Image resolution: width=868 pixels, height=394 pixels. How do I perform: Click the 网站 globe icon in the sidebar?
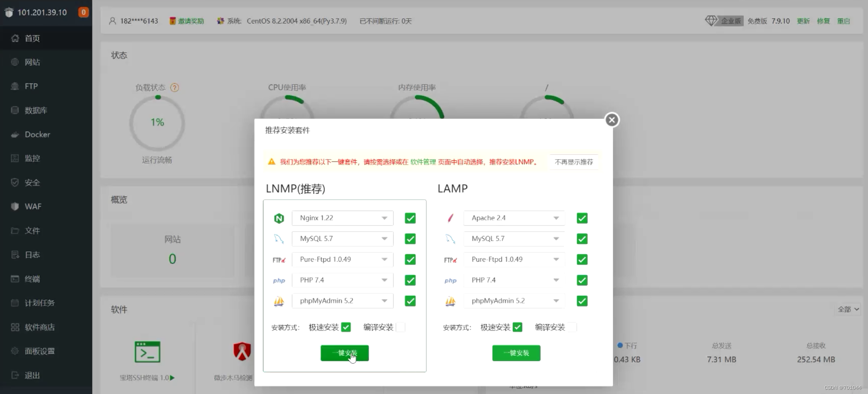pos(15,62)
